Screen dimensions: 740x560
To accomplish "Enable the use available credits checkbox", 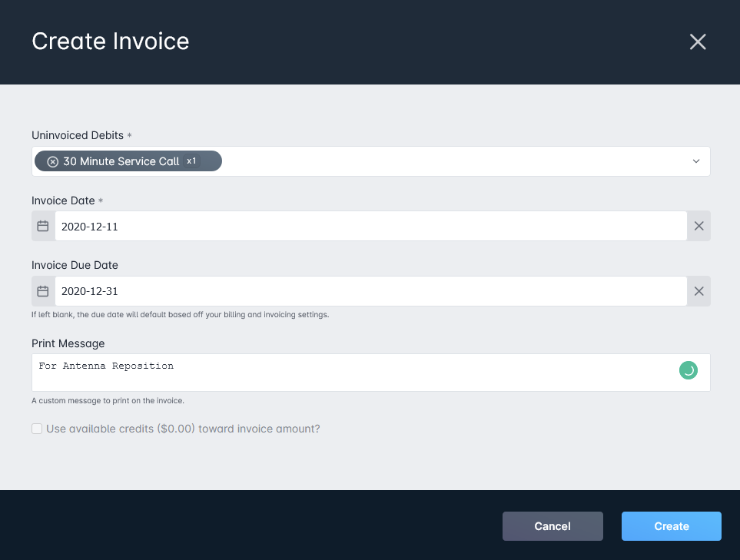I will point(37,429).
